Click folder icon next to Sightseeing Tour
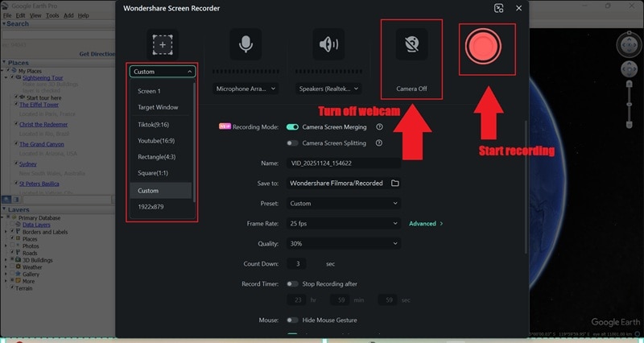Screen dimensions: 644x343 18,77
